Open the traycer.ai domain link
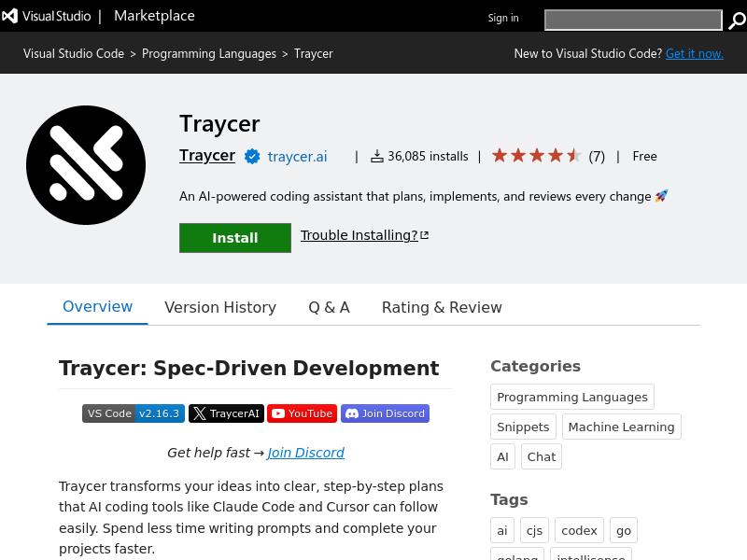This screenshot has width=747, height=560. pyautogui.click(x=297, y=156)
